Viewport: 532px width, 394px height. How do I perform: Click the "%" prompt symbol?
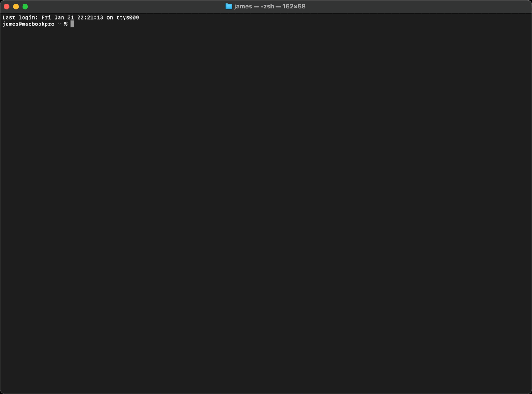tap(65, 24)
